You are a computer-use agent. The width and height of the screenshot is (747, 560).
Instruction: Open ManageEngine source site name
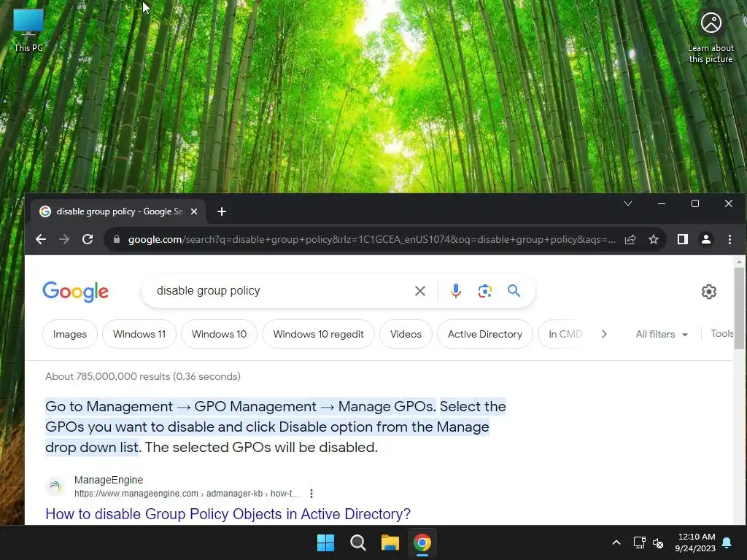[109, 480]
